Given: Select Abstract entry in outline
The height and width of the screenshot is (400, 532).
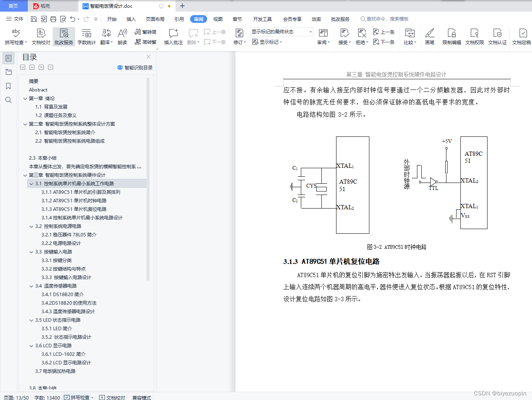Looking at the screenshot, I should click(x=38, y=90).
